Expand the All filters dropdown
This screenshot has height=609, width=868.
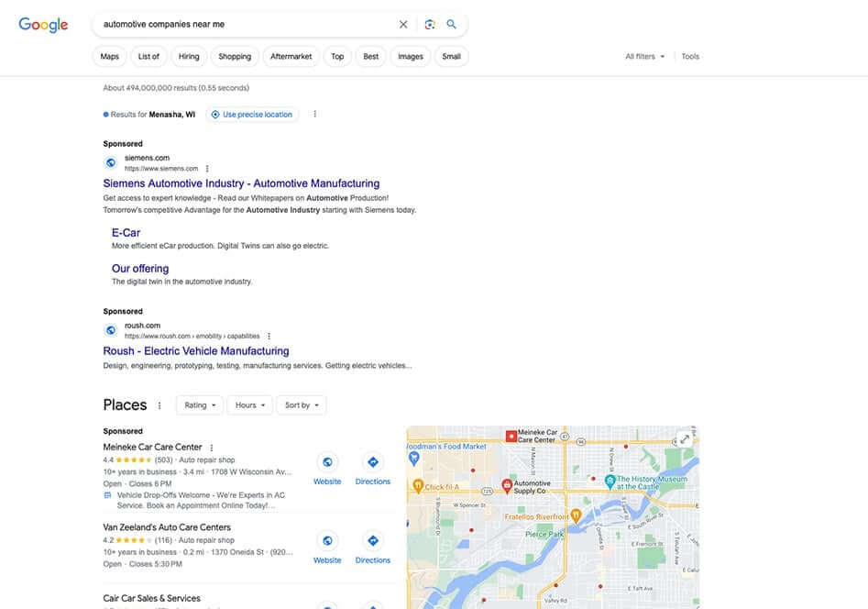[644, 57]
